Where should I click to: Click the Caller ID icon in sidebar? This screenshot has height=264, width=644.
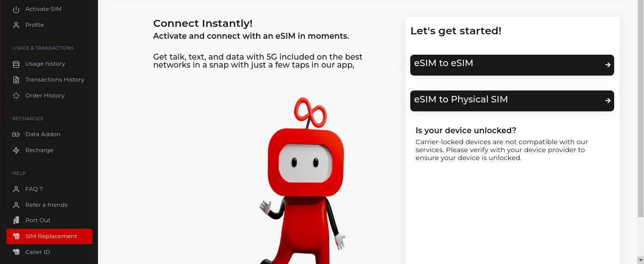[x=16, y=252]
